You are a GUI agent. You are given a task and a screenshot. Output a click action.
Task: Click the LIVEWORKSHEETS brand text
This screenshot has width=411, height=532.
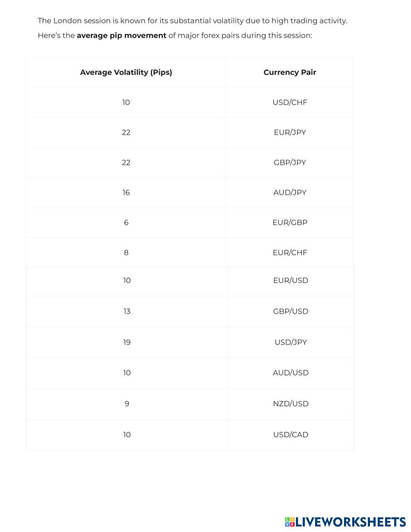point(351,522)
